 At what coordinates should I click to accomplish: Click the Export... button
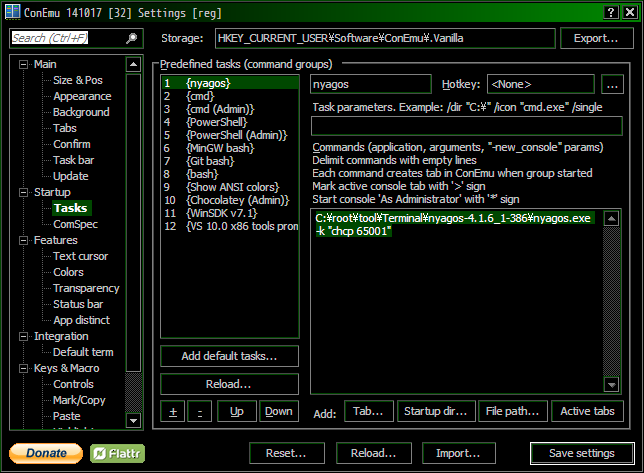click(596, 38)
